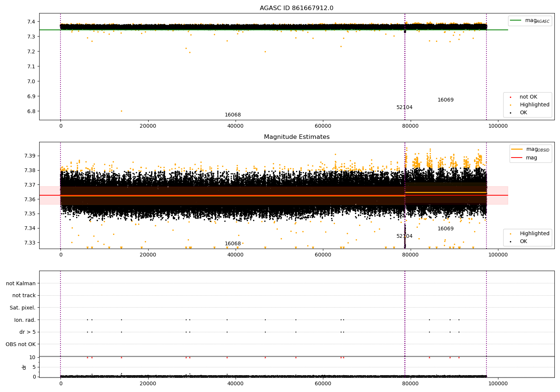Image resolution: width=560 pixels, height=392 pixels.
Task: Click x-axis tick '60000' under the top plot
Action: 323,126
